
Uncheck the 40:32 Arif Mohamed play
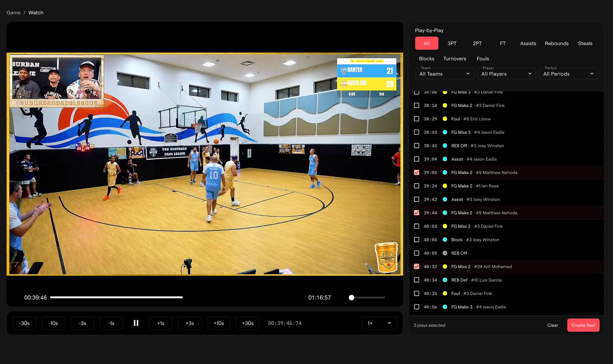point(416,266)
